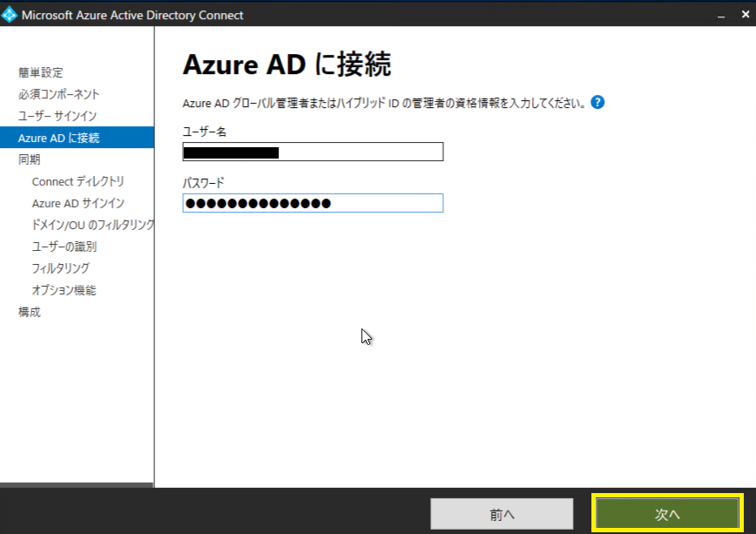Screen dimensions: 756x534
Task: Open オプション機能 step
Action: point(64,290)
